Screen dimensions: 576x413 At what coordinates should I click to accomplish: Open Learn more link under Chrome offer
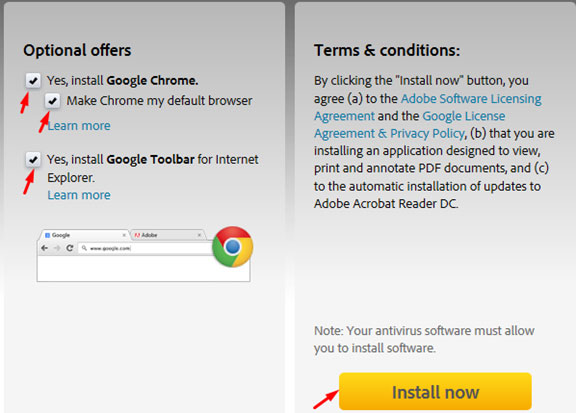point(79,126)
